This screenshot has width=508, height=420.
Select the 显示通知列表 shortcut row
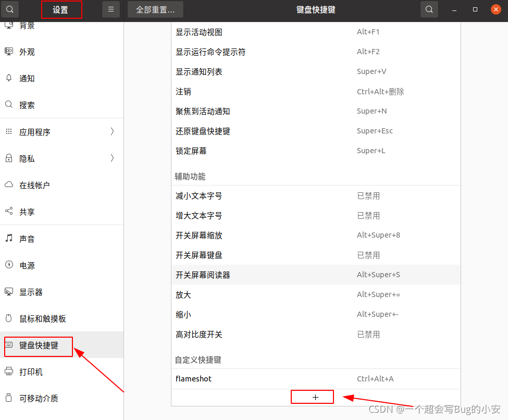click(x=316, y=71)
